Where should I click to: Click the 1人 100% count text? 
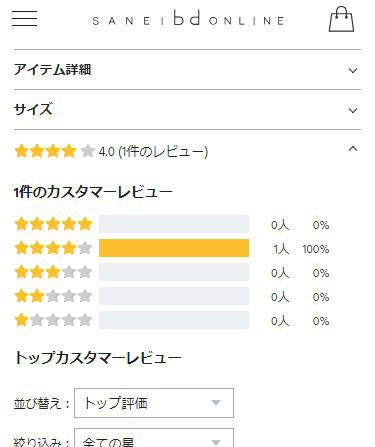pos(301,249)
